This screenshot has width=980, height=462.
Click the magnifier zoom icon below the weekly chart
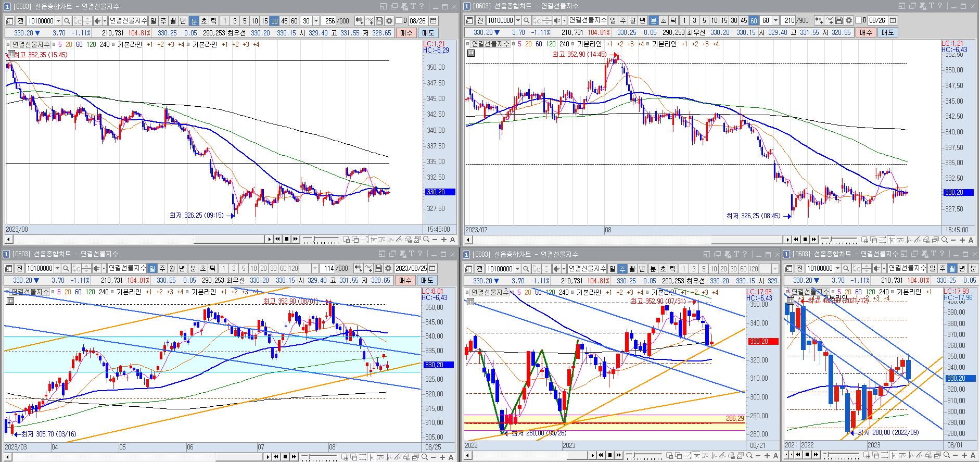pos(749,456)
